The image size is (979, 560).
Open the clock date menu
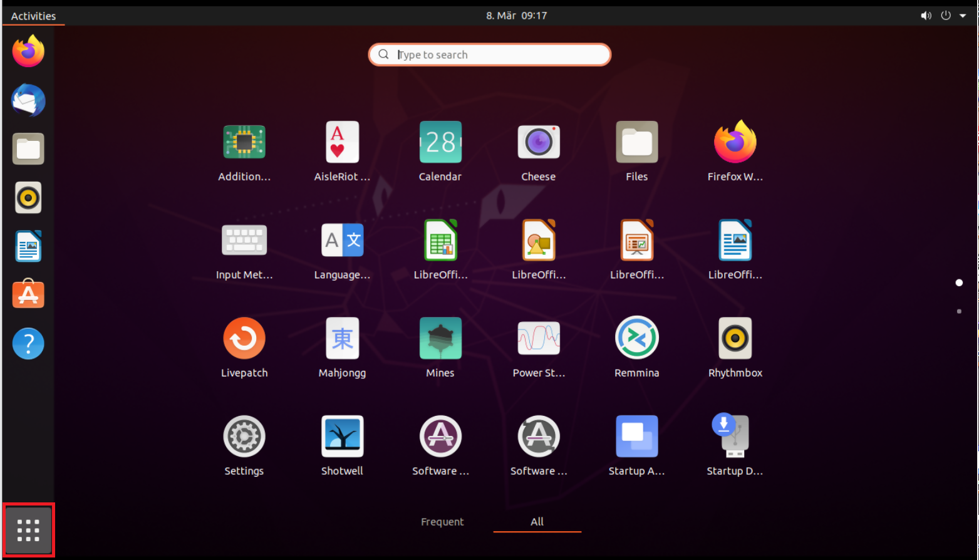coord(517,16)
